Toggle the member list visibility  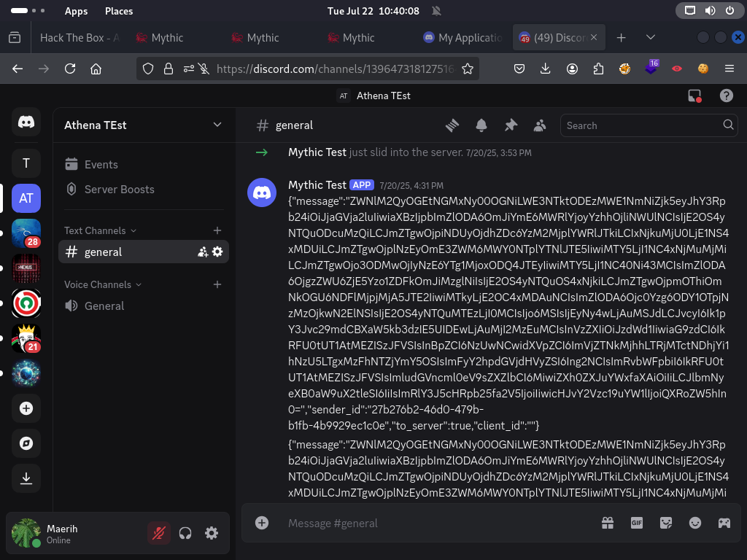[540, 125]
